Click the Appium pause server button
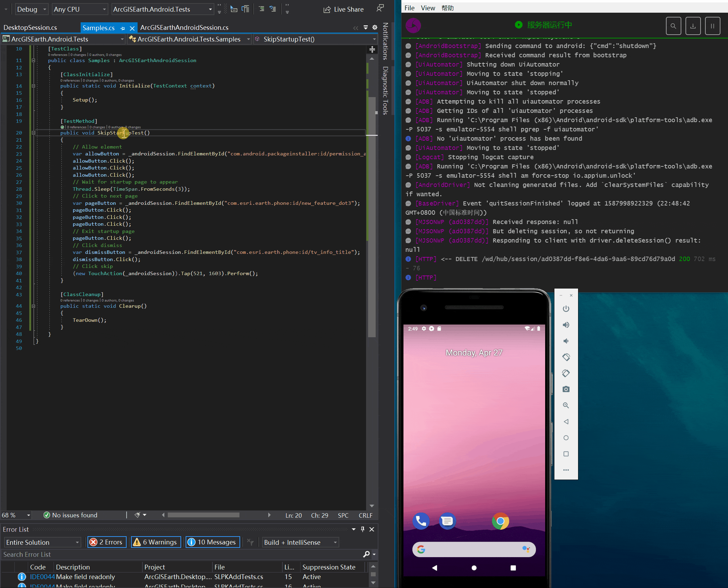 click(x=712, y=26)
